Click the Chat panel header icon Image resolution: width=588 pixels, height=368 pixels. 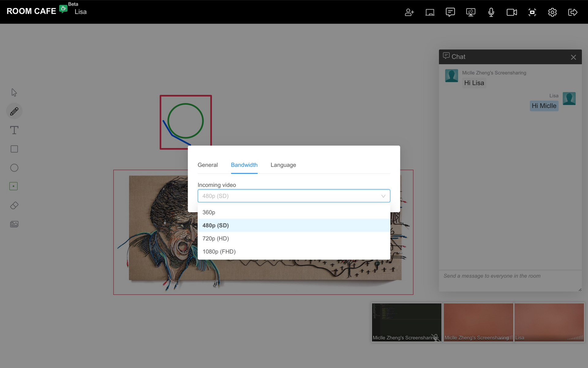point(446,56)
